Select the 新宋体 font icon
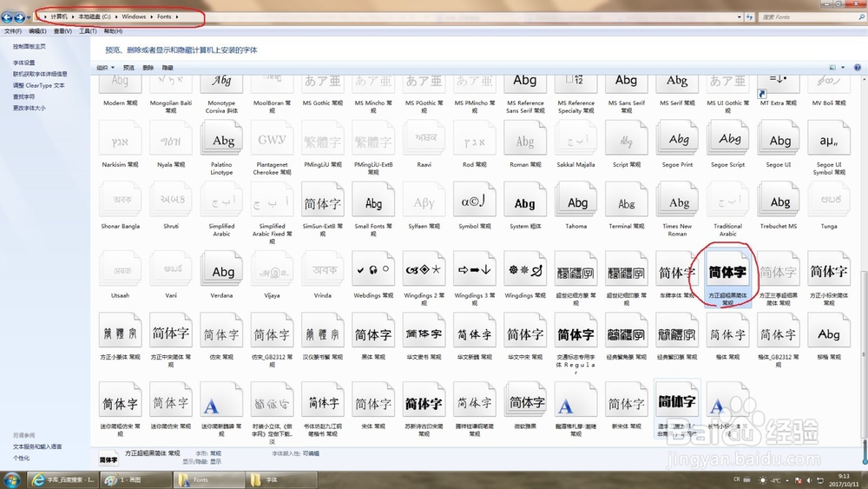 (626, 400)
